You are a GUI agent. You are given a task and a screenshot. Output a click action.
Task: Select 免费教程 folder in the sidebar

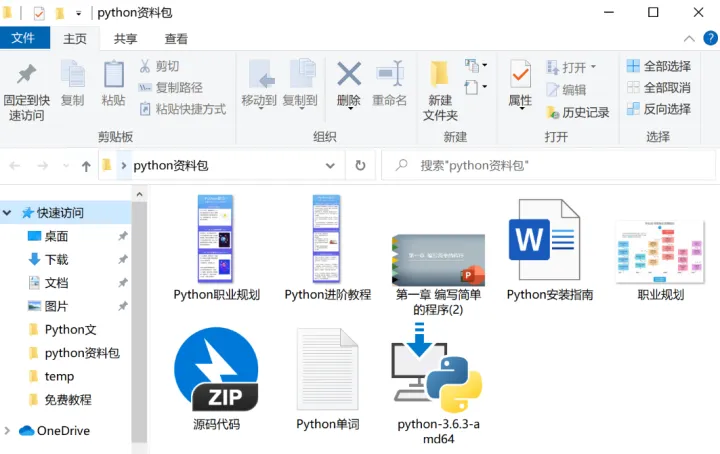pos(68,399)
